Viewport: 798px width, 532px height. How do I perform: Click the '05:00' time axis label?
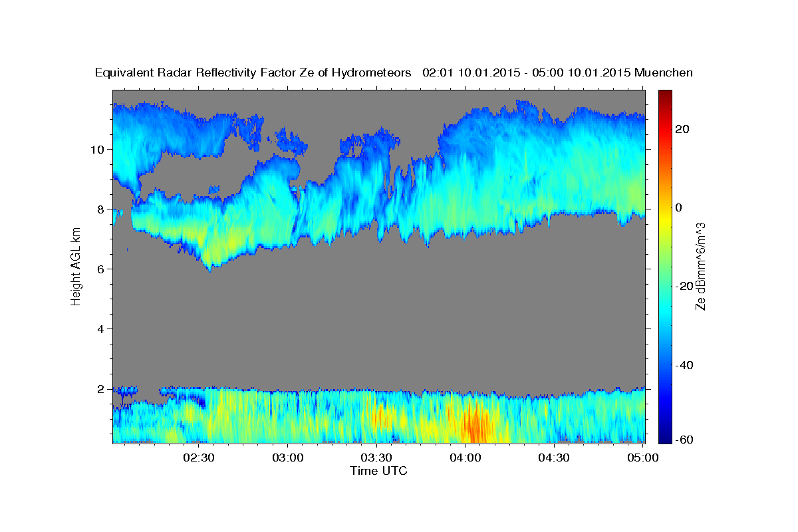click(x=642, y=458)
